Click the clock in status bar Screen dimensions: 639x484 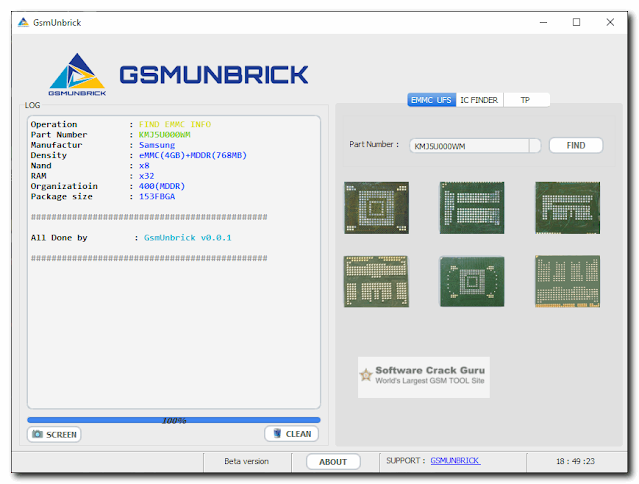(x=575, y=461)
